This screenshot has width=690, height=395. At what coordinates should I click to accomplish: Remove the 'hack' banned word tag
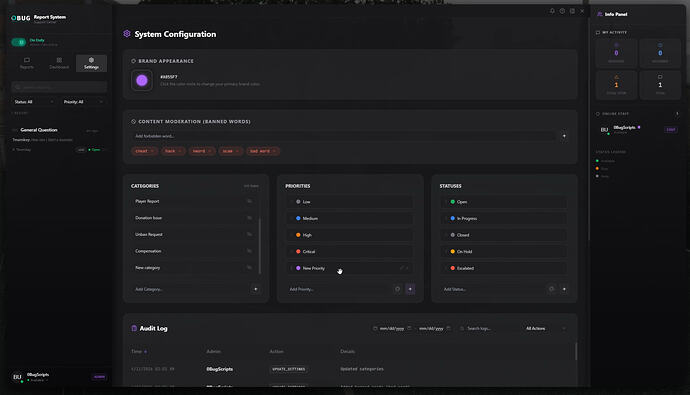180,151
